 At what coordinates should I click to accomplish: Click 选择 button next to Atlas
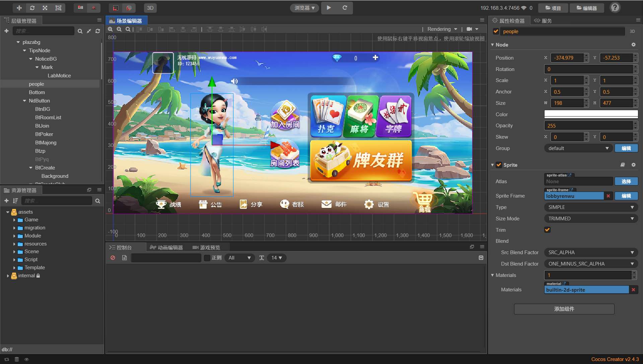pyautogui.click(x=626, y=181)
